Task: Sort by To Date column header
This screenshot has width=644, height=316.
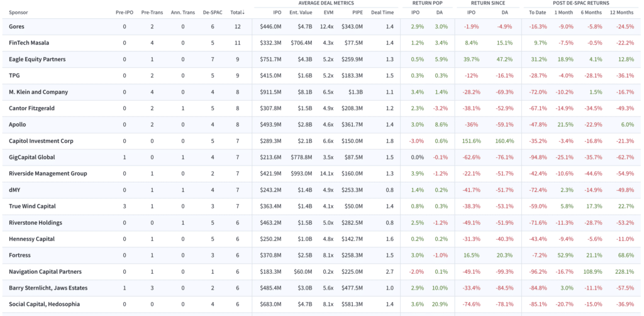Action: tap(538, 13)
